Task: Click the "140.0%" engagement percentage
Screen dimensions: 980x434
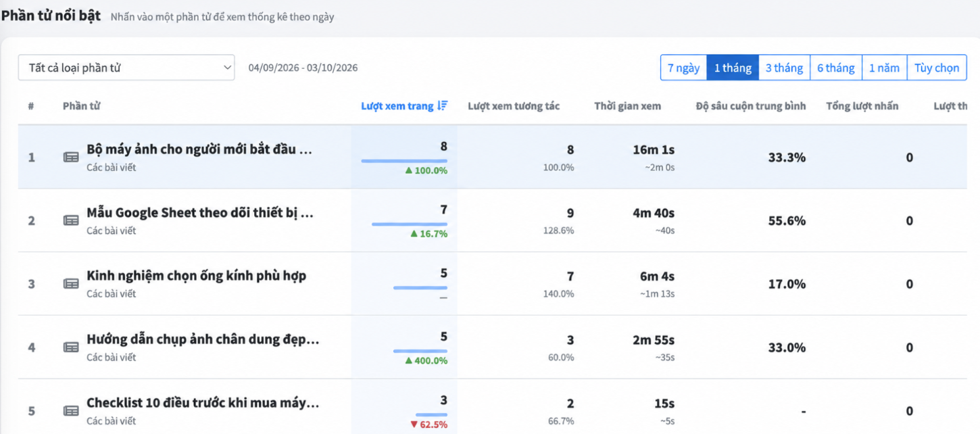Action: 559,294
